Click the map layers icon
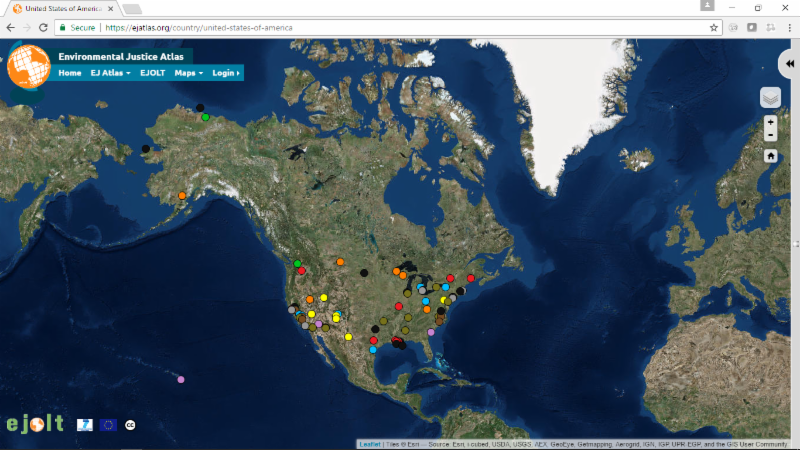Image resolution: width=800 pixels, height=450 pixels. pyautogui.click(x=770, y=97)
